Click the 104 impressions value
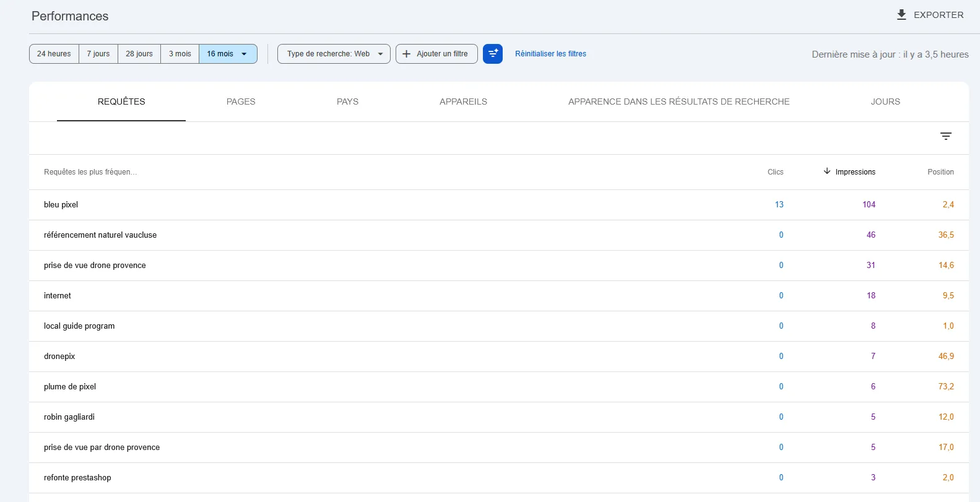980x502 pixels. [x=869, y=205]
